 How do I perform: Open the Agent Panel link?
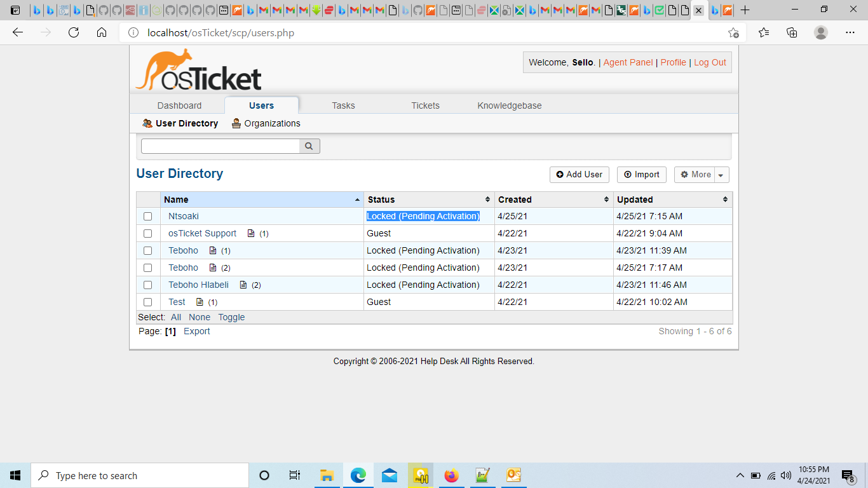(628, 62)
